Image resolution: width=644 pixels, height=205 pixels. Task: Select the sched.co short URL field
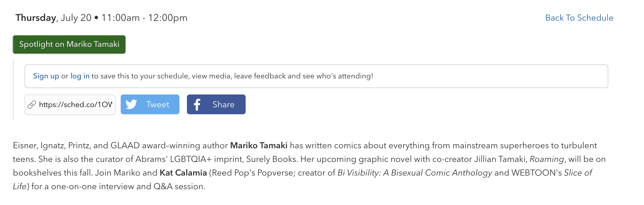[70, 105]
